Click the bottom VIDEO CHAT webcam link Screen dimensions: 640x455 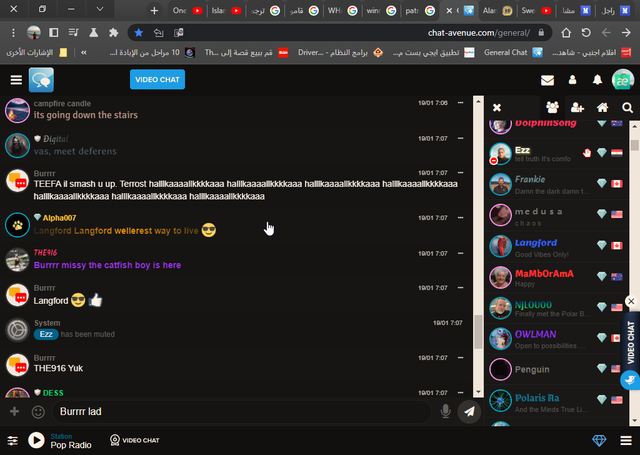[135, 440]
